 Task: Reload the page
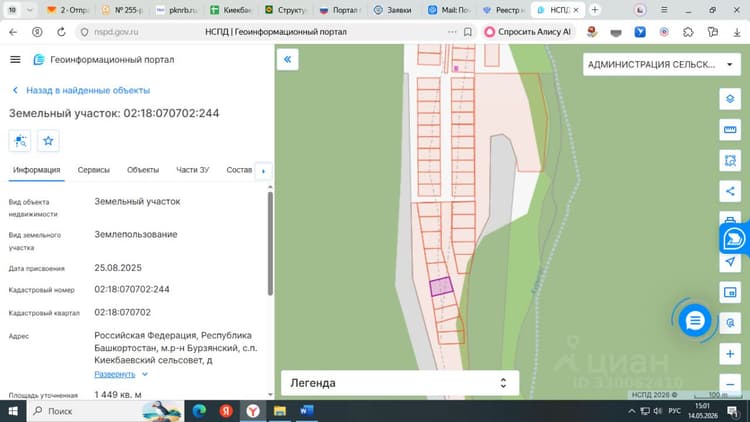(61, 32)
